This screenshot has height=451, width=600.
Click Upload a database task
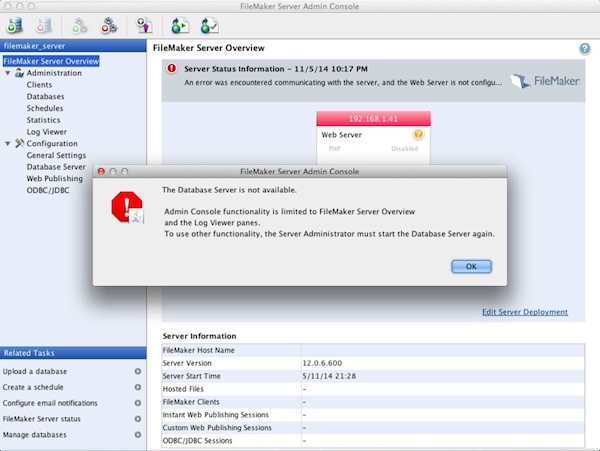pyautogui.click(x=35, y=371)
